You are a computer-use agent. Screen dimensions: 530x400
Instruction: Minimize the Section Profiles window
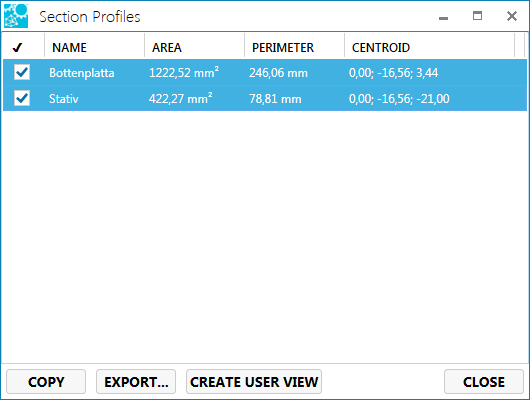(443, 17)
